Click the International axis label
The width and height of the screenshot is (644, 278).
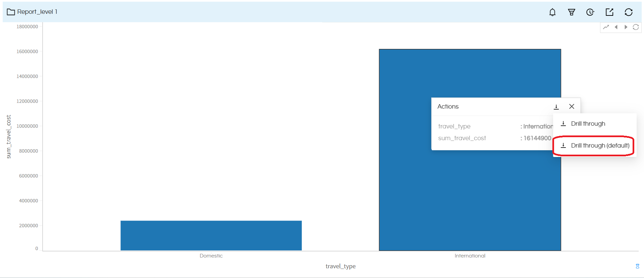click(470, 256)
